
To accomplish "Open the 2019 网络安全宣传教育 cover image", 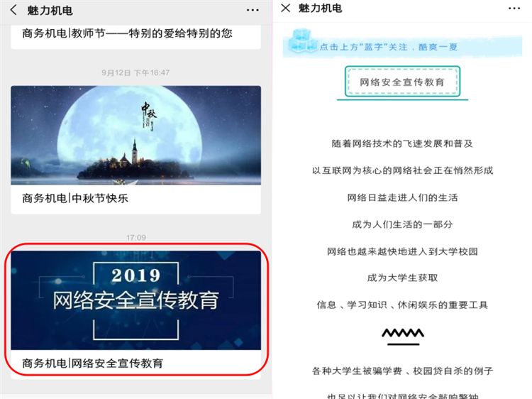I will pyautogui.click(x=135, y=300).
